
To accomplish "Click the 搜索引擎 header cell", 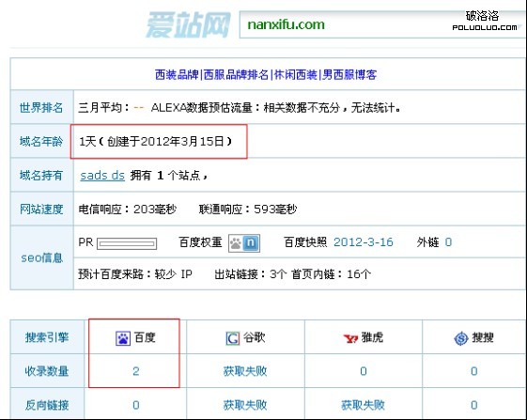I will [x=47, y=337].
